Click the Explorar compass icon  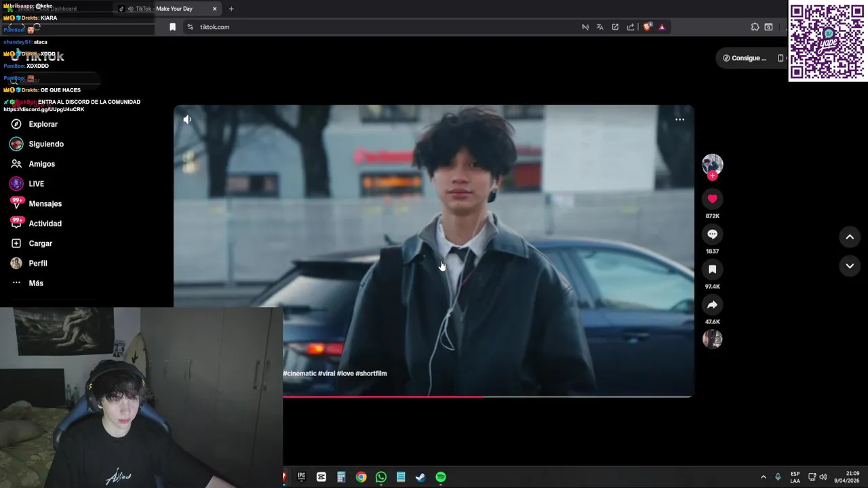[16, 124]
